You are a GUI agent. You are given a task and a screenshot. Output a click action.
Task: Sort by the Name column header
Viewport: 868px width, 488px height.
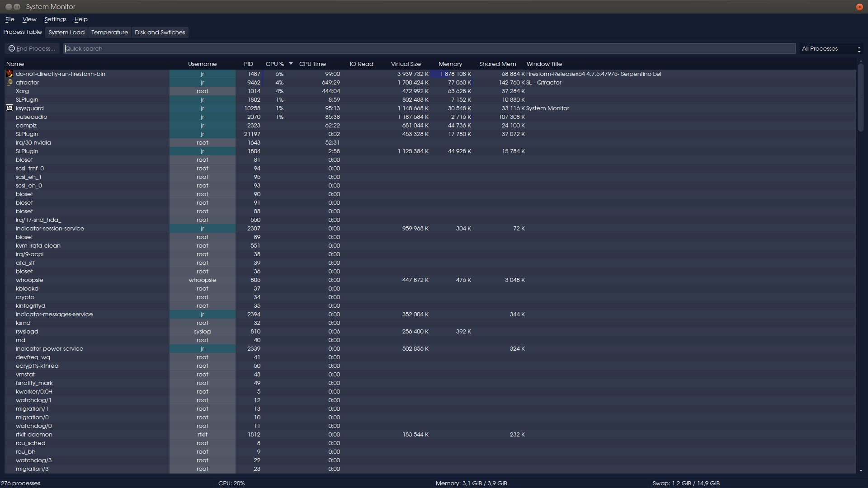[x=87, y=64]
